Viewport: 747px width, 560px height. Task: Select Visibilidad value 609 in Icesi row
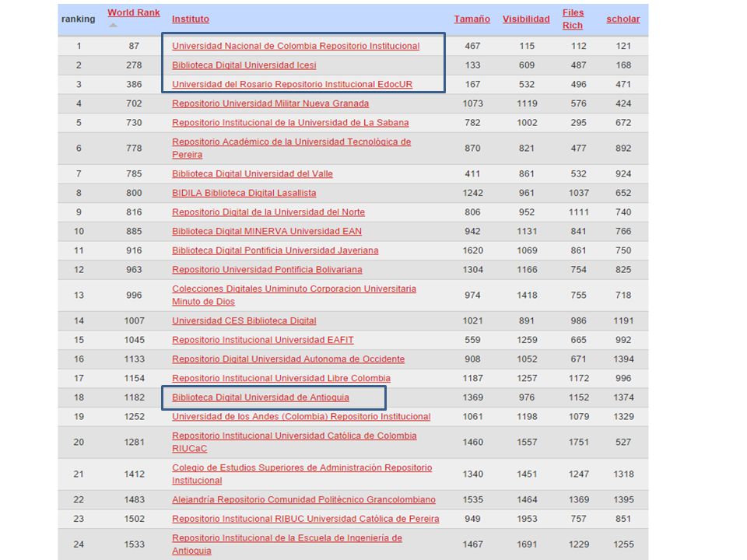[527, 65]
